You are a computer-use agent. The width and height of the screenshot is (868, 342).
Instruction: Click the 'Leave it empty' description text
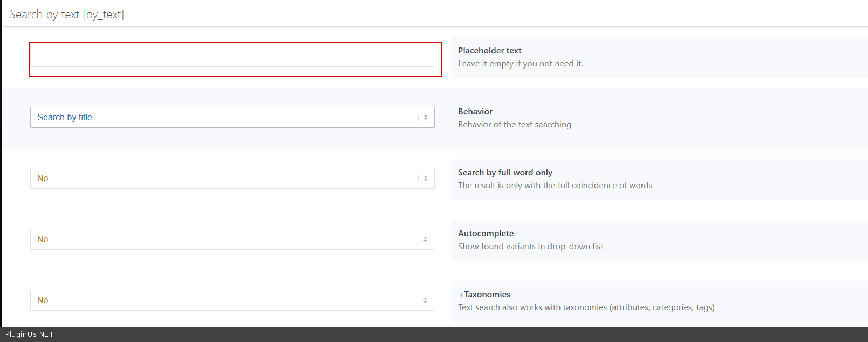pyautogui.click(x=520, y=64)
